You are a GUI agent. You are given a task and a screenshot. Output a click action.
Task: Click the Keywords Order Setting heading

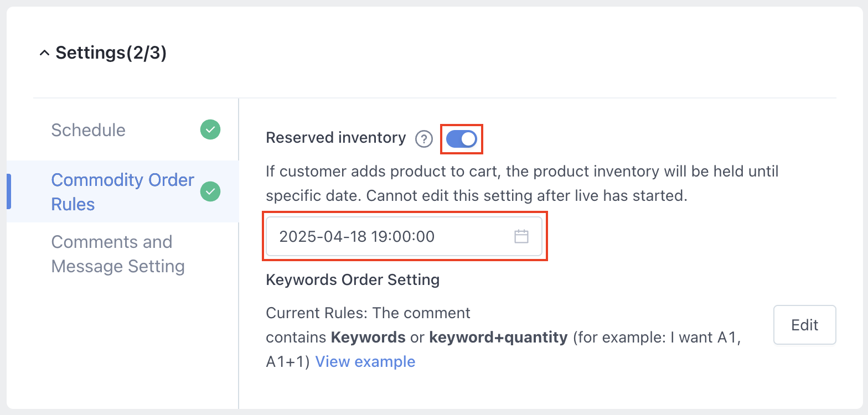(x=353, y=279)
